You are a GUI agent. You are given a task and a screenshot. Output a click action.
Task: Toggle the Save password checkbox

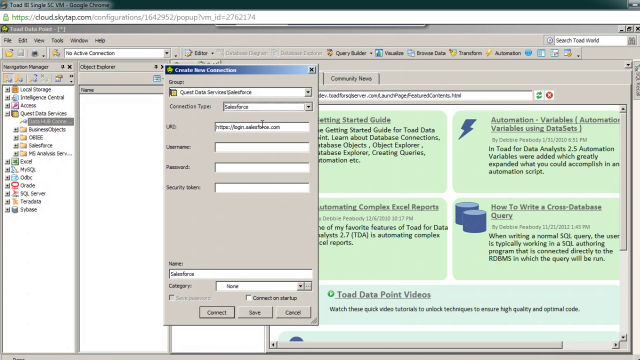171,298
